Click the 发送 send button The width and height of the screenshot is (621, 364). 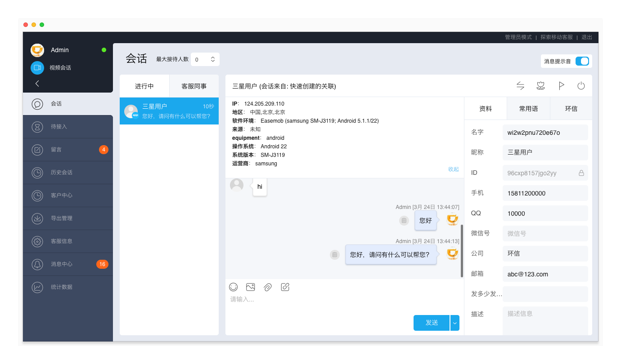click(x=432, y=323)
